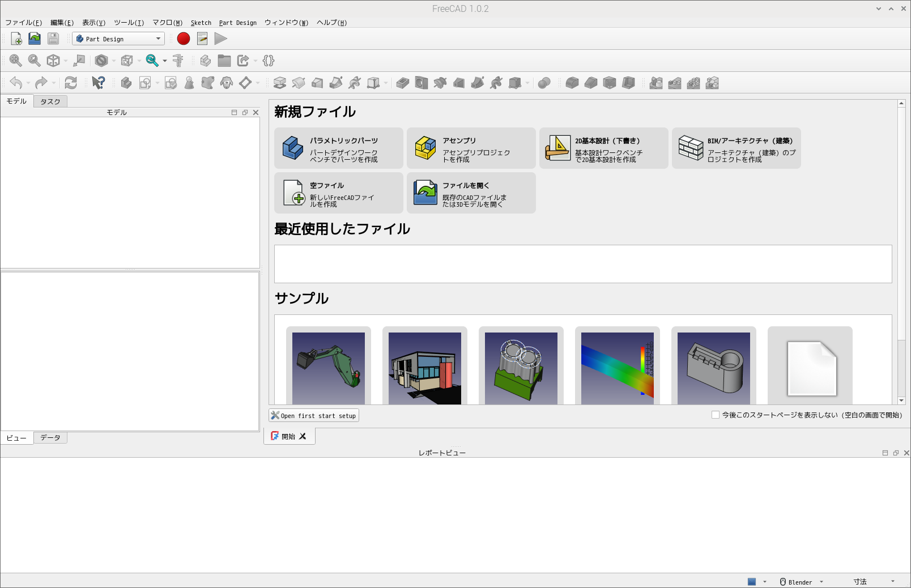Click the execute macro play icon
911x588 pixels.
221,39
